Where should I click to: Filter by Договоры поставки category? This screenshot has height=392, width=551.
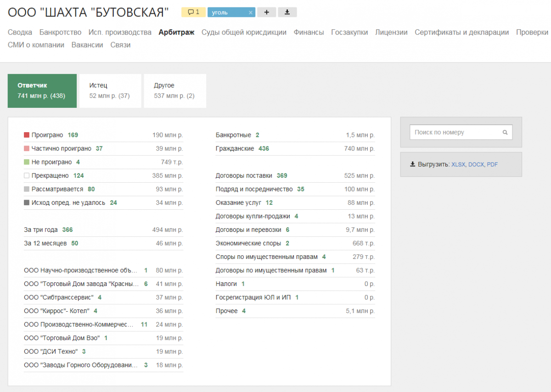(295, 175)
